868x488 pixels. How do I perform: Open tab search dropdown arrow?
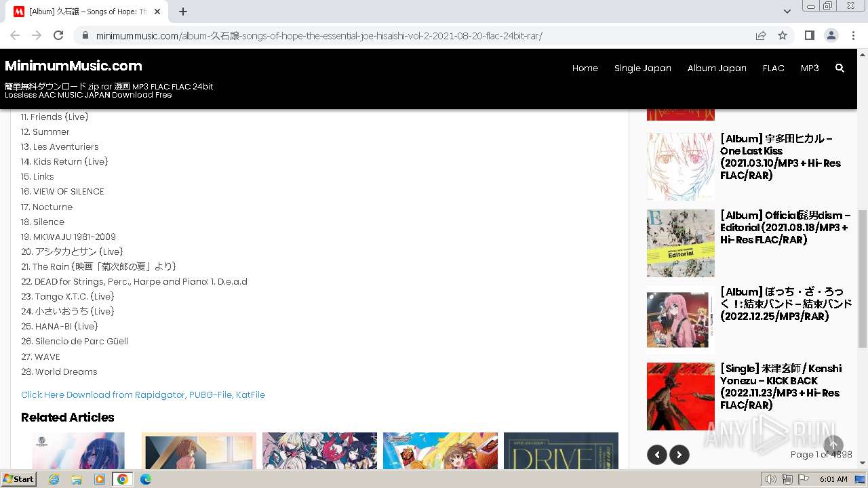[787, 12]
